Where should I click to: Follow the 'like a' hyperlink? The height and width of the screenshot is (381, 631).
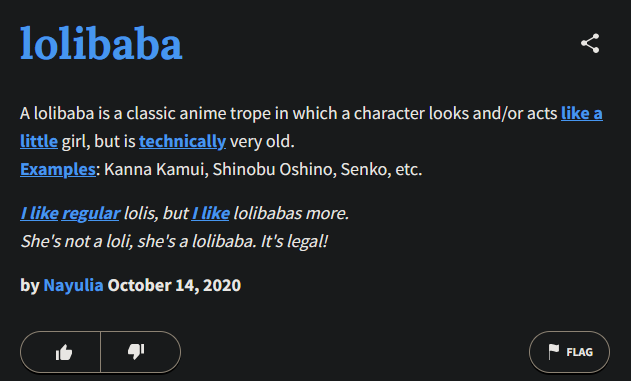[582, 113]
